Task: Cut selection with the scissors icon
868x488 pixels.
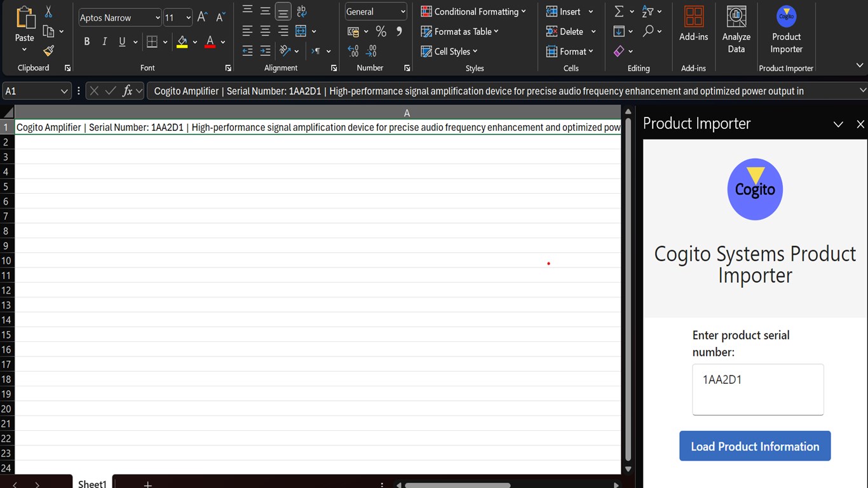Action: tap(48, 12)
